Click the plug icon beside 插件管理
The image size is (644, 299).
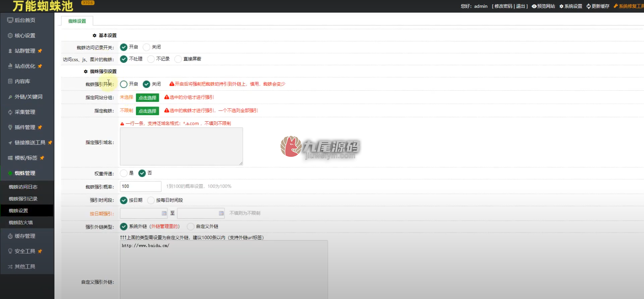tap(10, 127)
